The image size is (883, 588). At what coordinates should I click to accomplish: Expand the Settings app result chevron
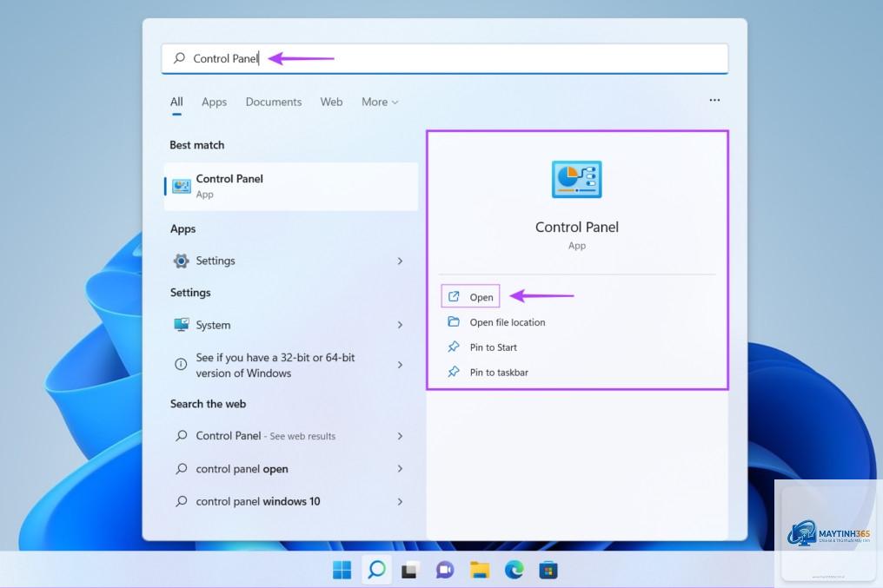[x=400, y=261]
